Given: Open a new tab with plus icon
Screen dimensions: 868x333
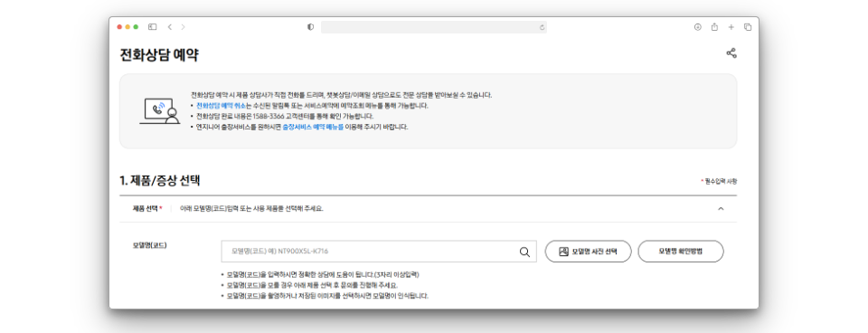Looking at the screenshot, I should [x=731, y=26].
